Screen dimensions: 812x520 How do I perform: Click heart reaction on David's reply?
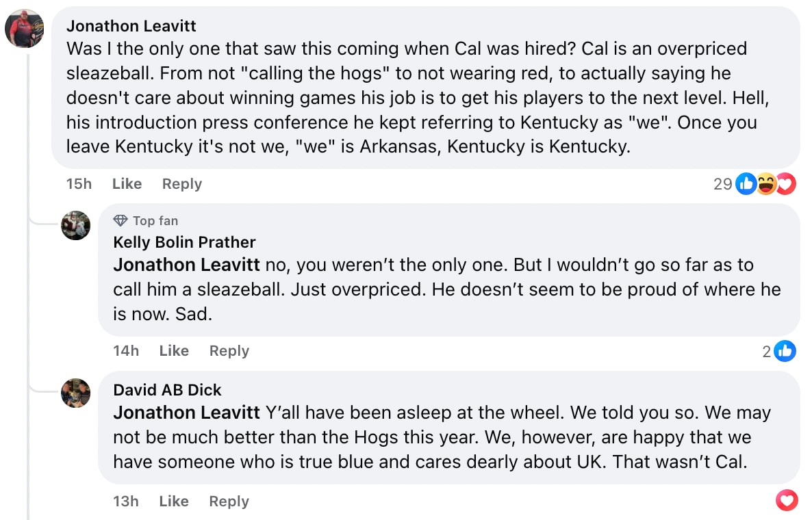(x=787, y=501)
